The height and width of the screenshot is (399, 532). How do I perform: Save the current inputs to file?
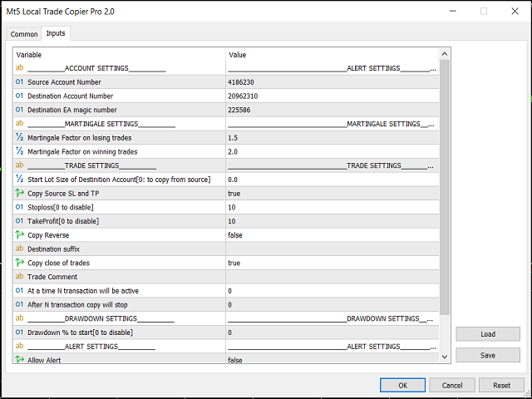(488, 355)
